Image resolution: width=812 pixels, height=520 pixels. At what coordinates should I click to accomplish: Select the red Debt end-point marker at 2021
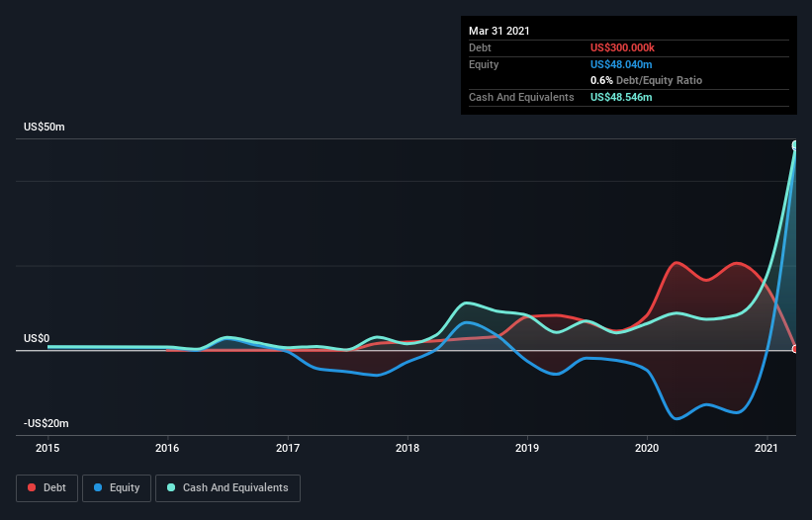tap(795, 349)
